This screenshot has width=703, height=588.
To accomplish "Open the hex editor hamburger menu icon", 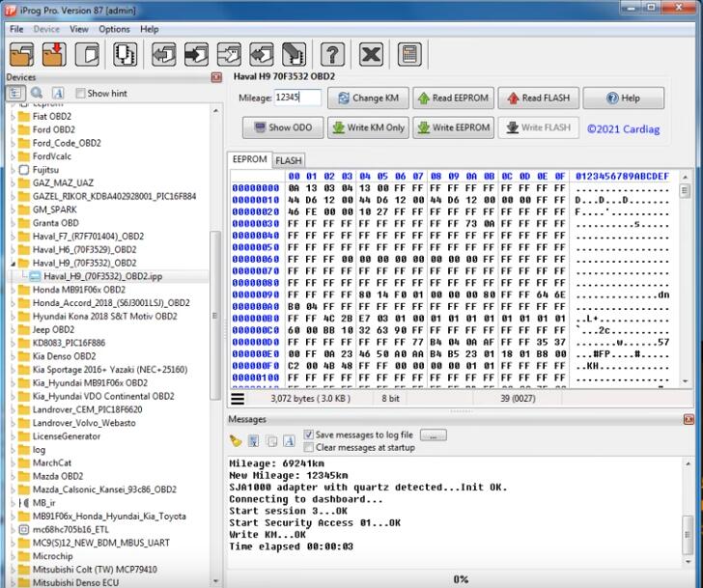I will click(238, 399).
